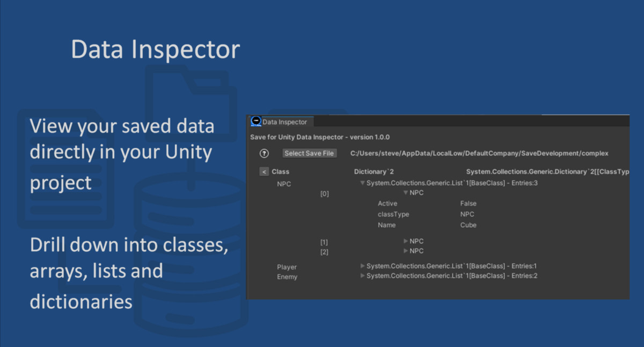644x347 pixels.
Task: Collapse the NPC [0] entry
Action: [406, 192]
